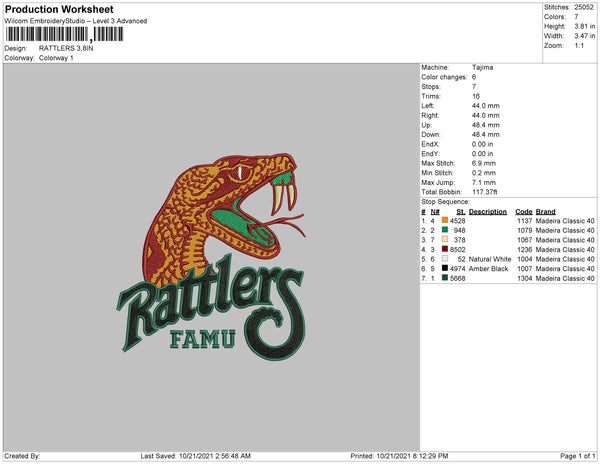The height and width of the screenshot is (464, 600).
Task: Click the Left value '44.0 mm'
Action: [x=486, y=106]
